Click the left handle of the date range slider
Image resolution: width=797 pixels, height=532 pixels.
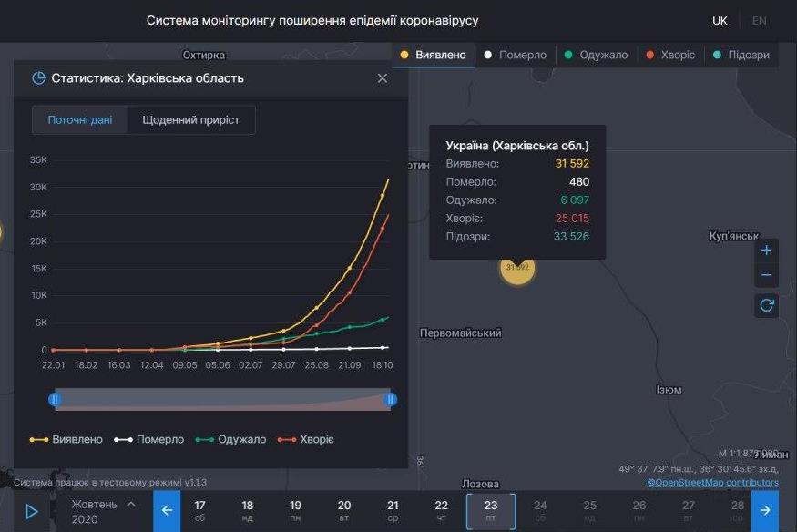pos(56,399)
